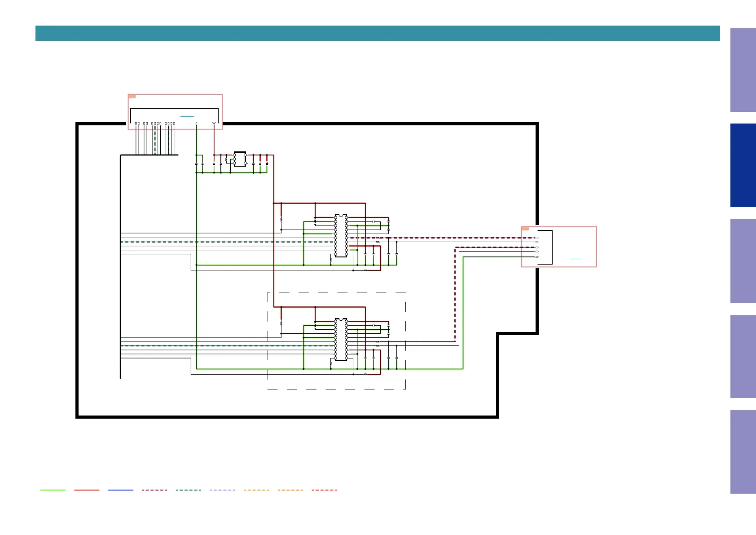Select the dashed gold legend line
756x535 pixels.
click(x=256, y=490)
